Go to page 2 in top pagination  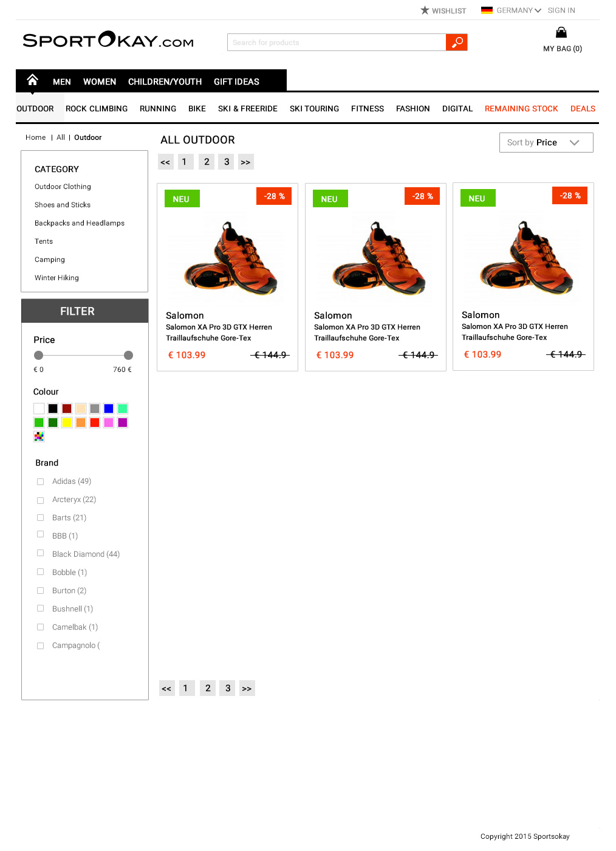[207, 162]
